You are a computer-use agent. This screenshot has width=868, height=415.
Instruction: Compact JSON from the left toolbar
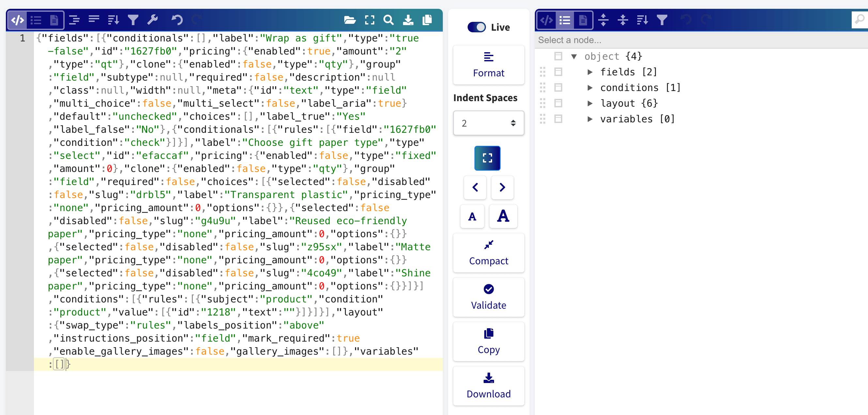(x=94, y=20)
